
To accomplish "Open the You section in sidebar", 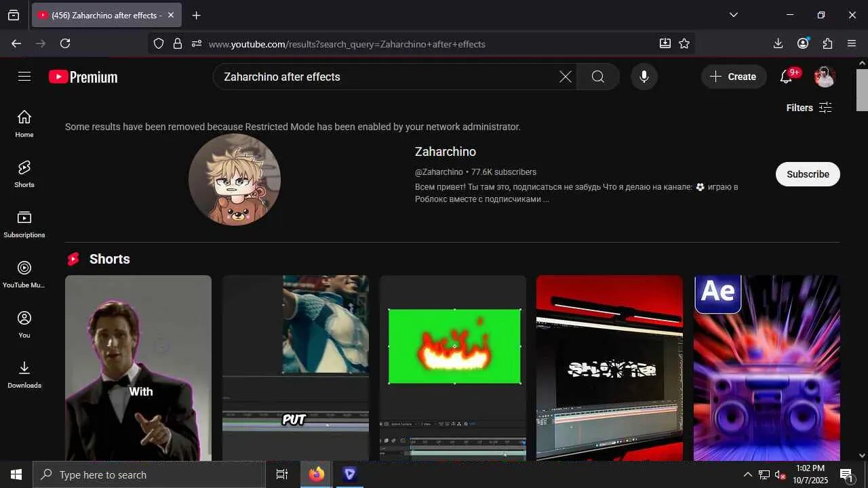I will [24, 324].
